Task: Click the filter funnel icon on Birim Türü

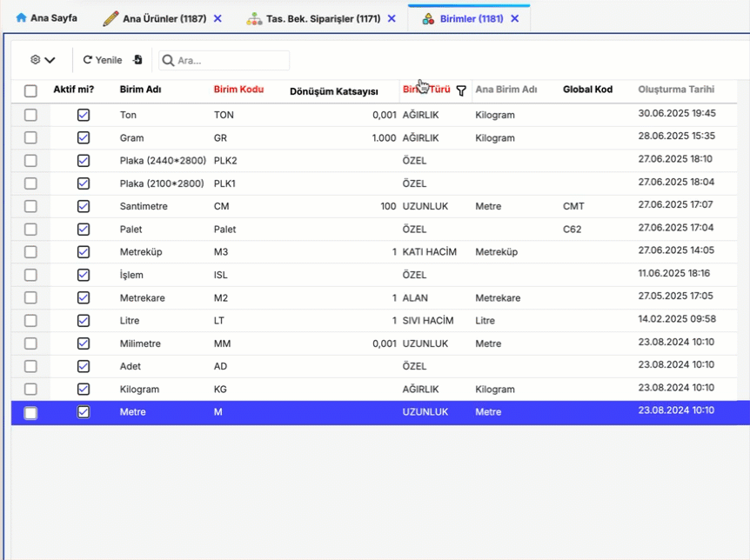Action: click(x=461, y=90)
